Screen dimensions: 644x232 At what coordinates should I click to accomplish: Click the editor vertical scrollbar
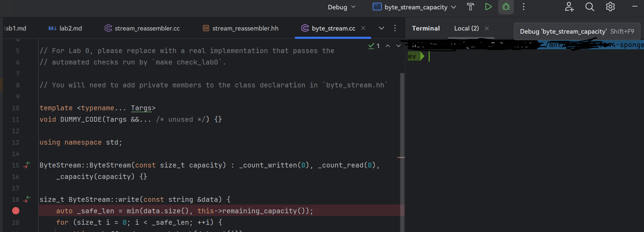click(402, 139)
